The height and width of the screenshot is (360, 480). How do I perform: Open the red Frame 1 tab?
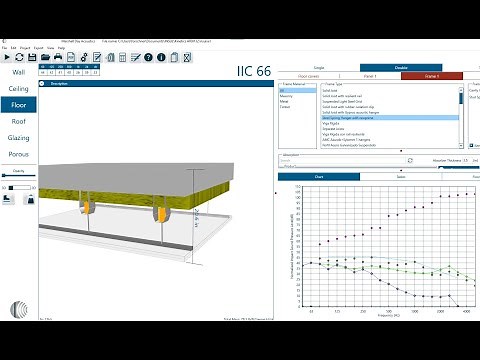point(432,76)
